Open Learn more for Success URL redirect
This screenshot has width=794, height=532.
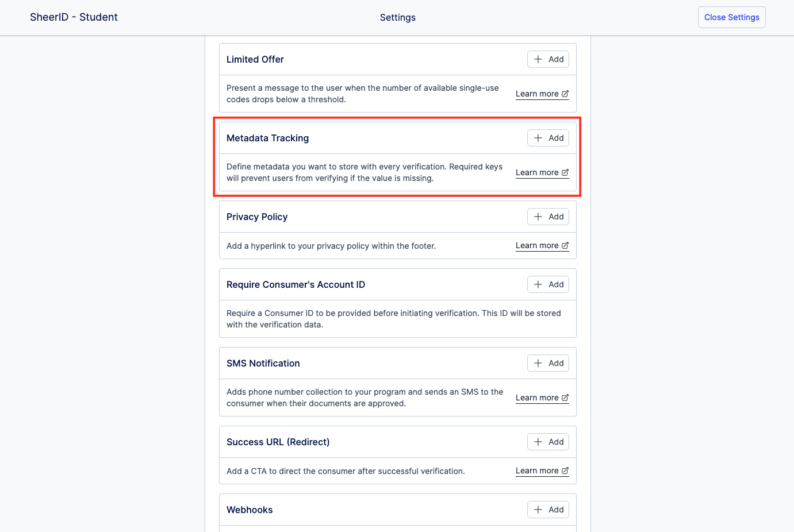[537, 471]
